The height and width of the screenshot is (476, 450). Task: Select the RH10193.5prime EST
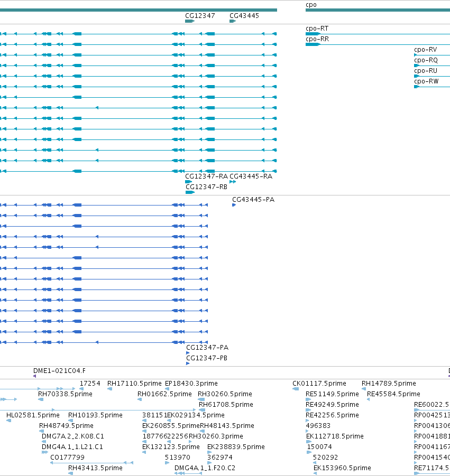click(95, 415)
